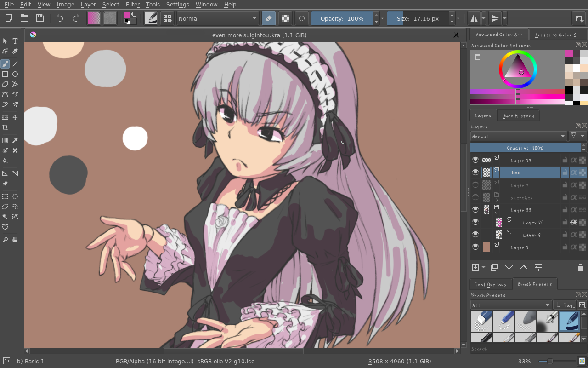This screenshot has width=588, height=368.
Task: Select the Line tool
Action: (15, 64)
